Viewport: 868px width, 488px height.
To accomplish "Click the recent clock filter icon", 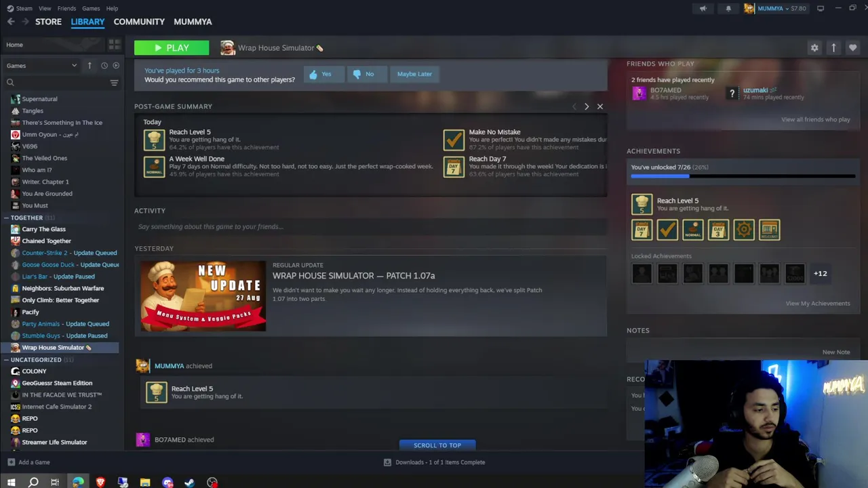I will [104, 66].
